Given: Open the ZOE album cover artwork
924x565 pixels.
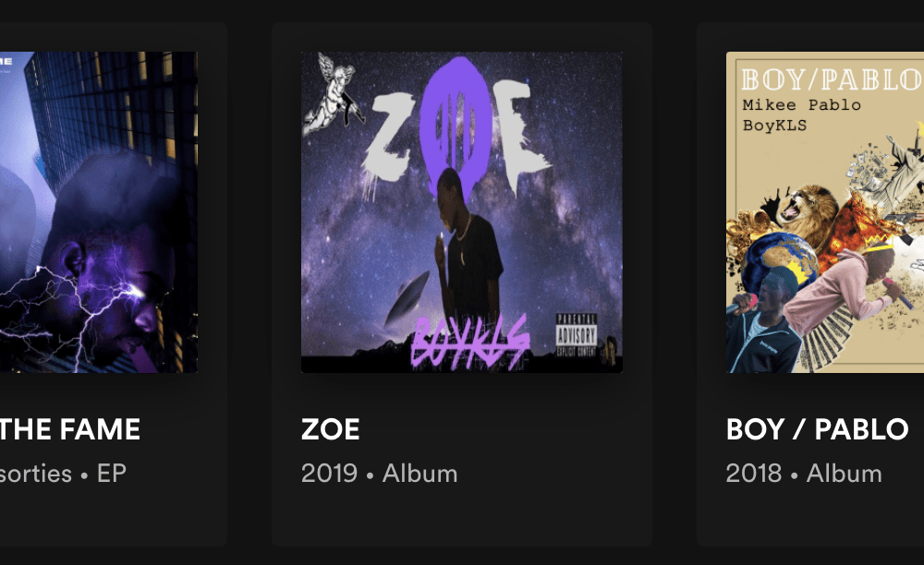Looking at the screenshot, I should click(461, 212).
